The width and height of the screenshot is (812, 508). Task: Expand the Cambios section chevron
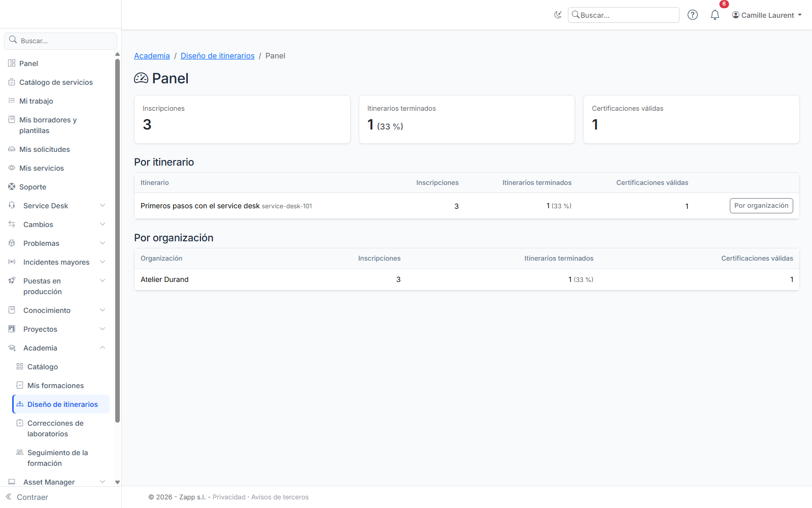coord(103,224)
